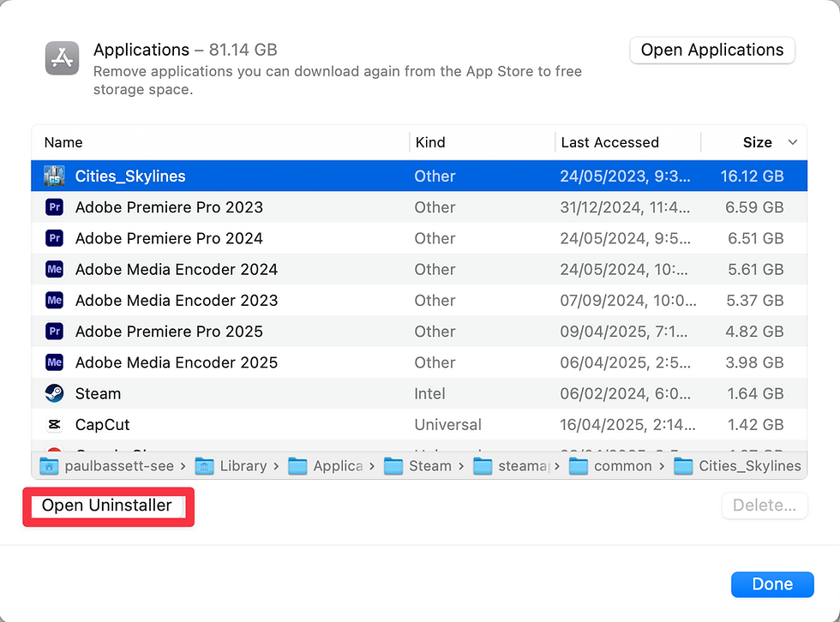Click the paulbassett-see home folder icon
The height and width of the screenshot is (622, 840).
(50, 466)
